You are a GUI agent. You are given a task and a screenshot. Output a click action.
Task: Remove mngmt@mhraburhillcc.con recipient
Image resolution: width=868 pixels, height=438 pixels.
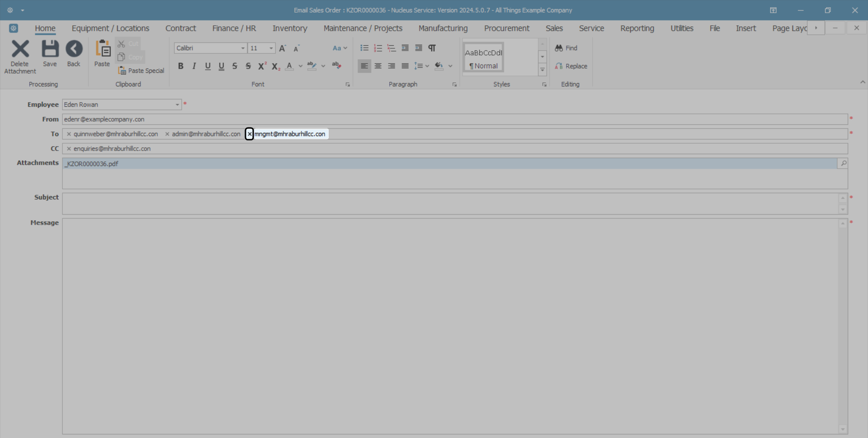[x=250, y=134]
